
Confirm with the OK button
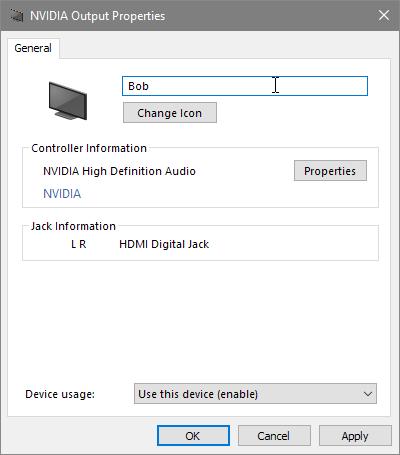(193, 436)
